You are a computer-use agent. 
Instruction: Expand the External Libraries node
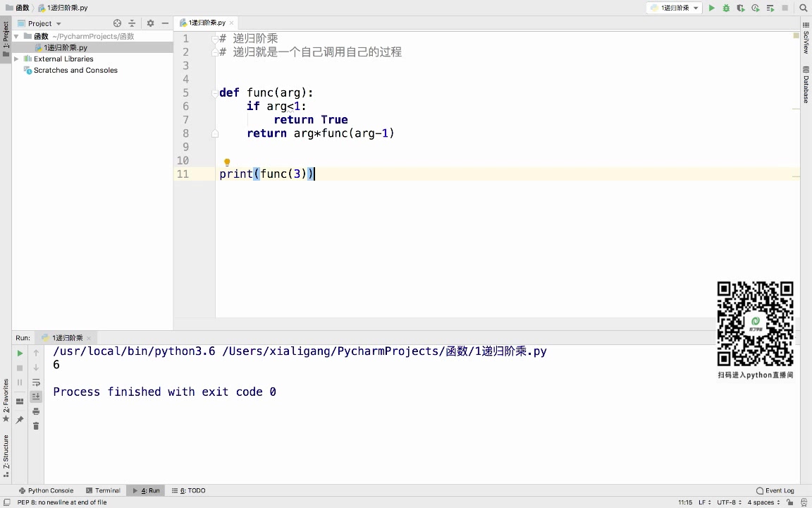[x=16, y=59]
